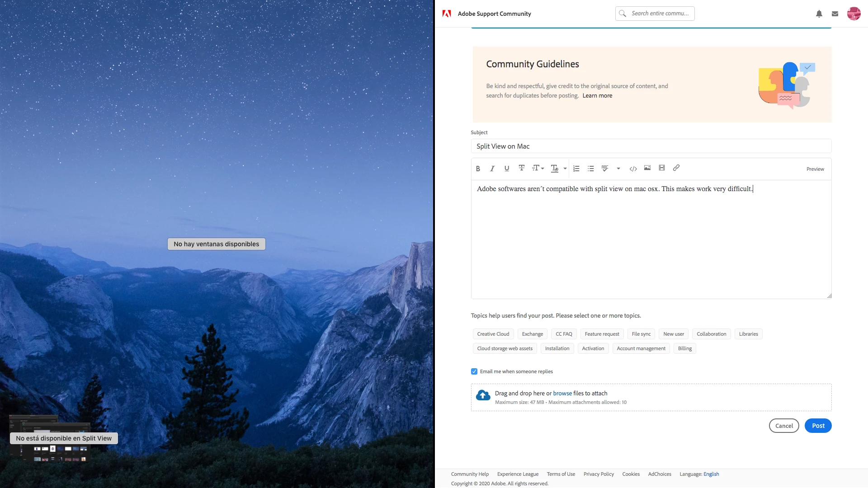Click the Post button
The height and width of the screenshot is (488, 868).
818,426
